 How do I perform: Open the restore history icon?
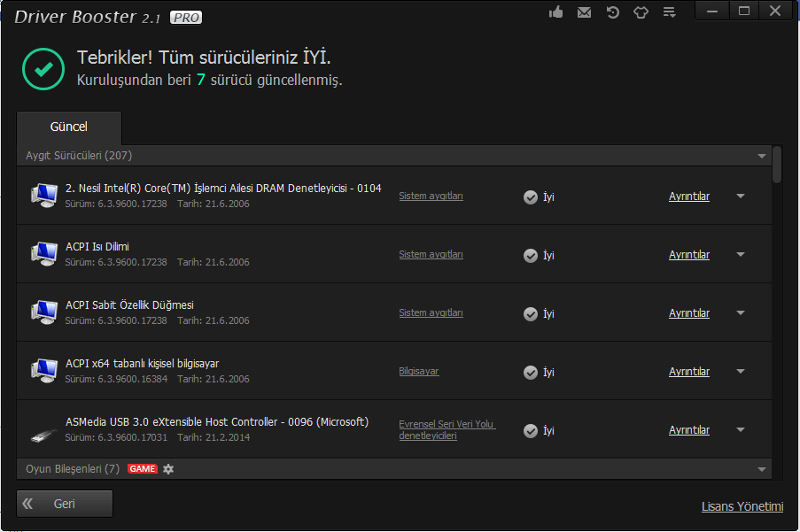(x=613, y=12)
